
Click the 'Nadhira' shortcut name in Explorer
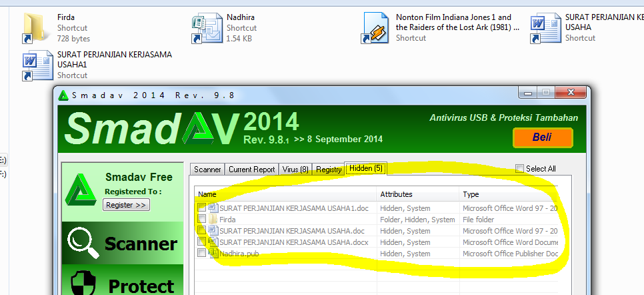(241, 17)
